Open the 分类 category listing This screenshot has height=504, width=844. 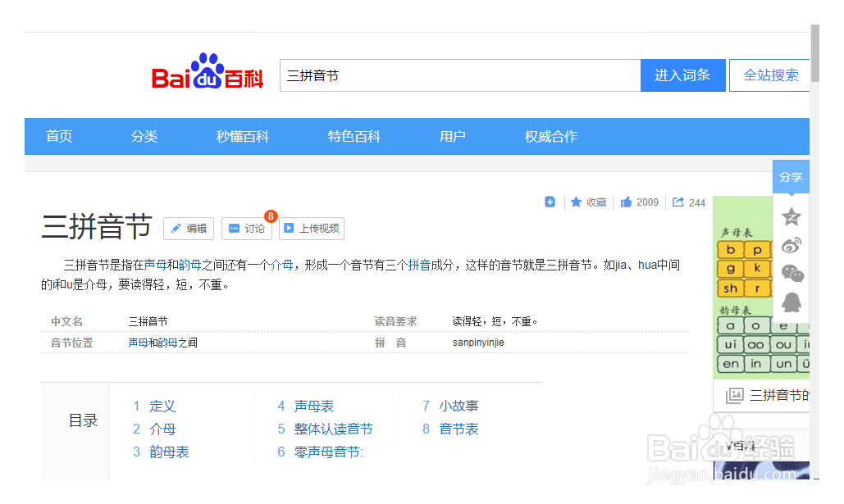[144, 136]
